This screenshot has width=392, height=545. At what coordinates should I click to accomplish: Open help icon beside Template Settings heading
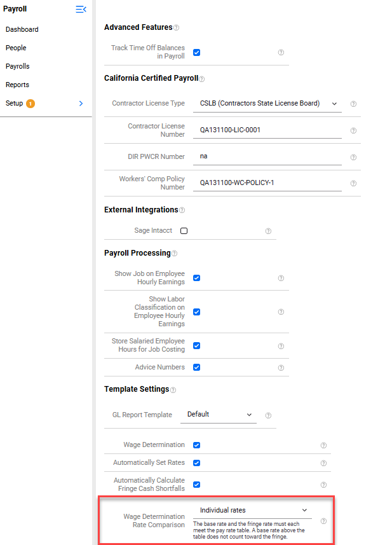173,390
